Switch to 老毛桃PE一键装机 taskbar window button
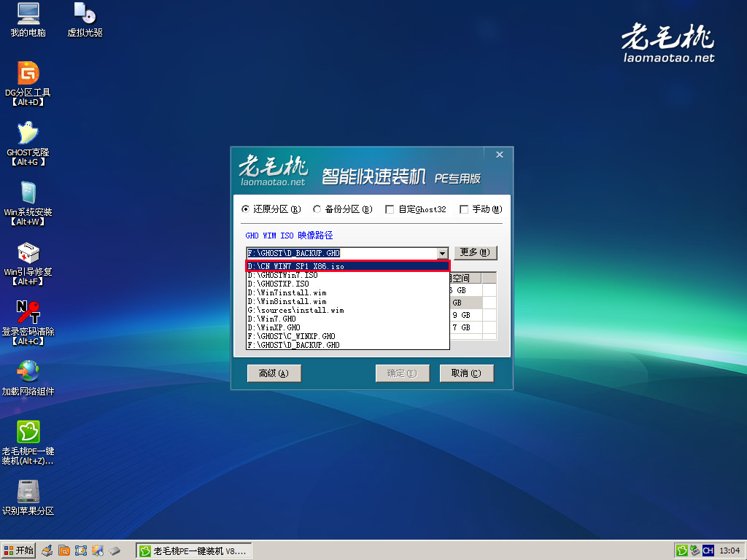The image size is (747, 560). pyautogui.click(x=194, y=551)
